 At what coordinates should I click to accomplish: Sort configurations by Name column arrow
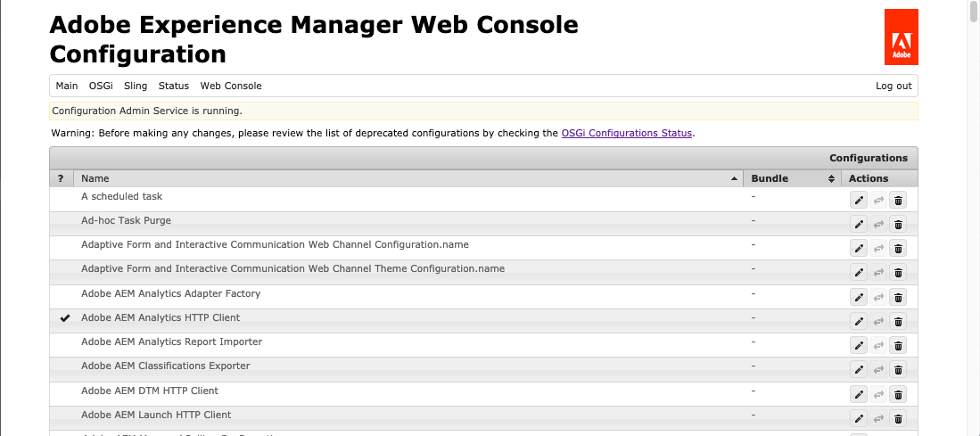(x=735, y=178)
